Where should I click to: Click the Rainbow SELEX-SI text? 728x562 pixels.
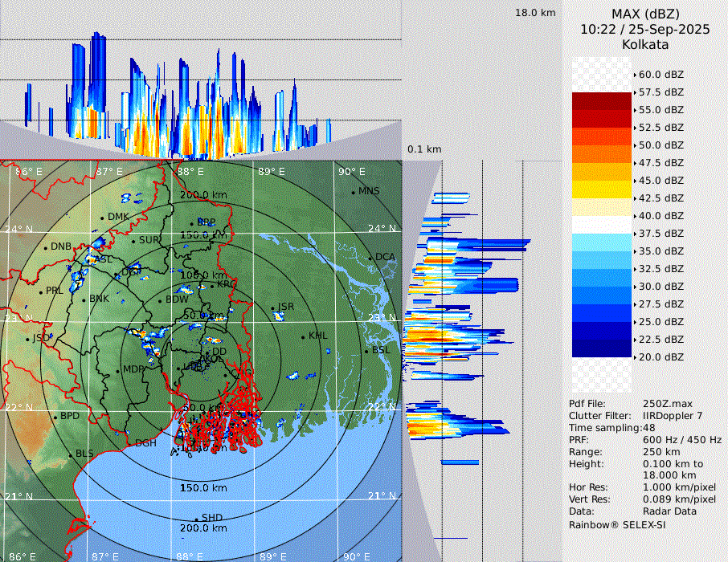pos(616,525)
